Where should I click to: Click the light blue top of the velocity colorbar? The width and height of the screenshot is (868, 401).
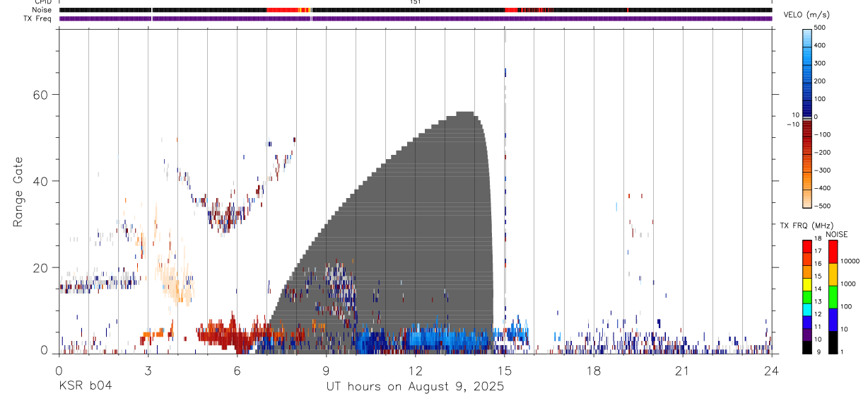pyautogui.click(x=807, y=37)
